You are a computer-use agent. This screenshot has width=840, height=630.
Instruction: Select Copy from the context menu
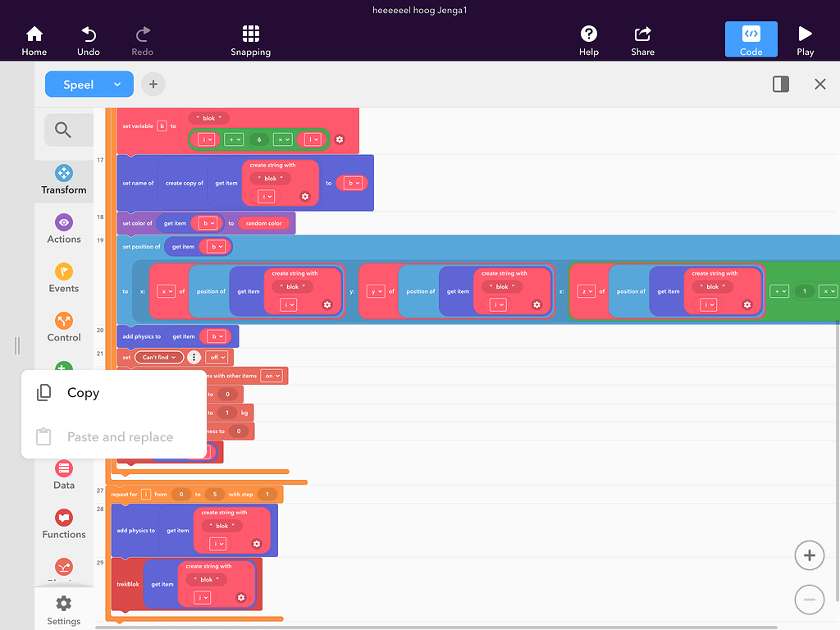(83, 392)
